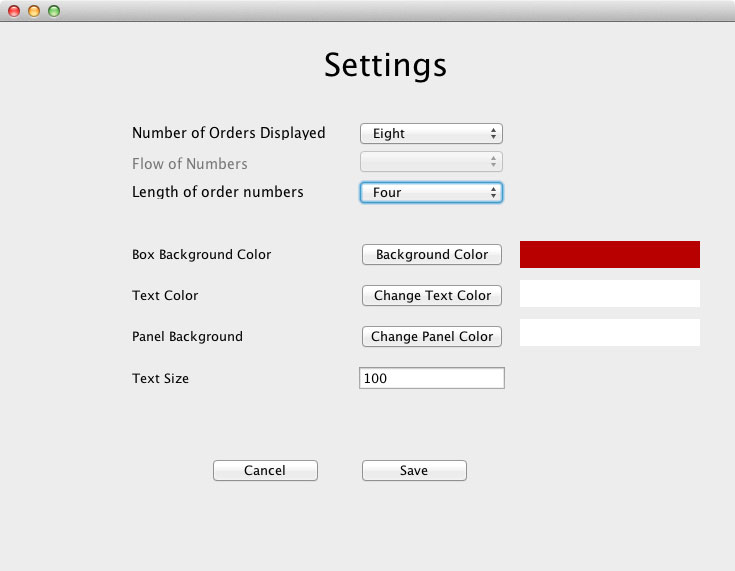The image size is (735, 571).
Task: Cancel the settings changes
Action: pos(265,470)
